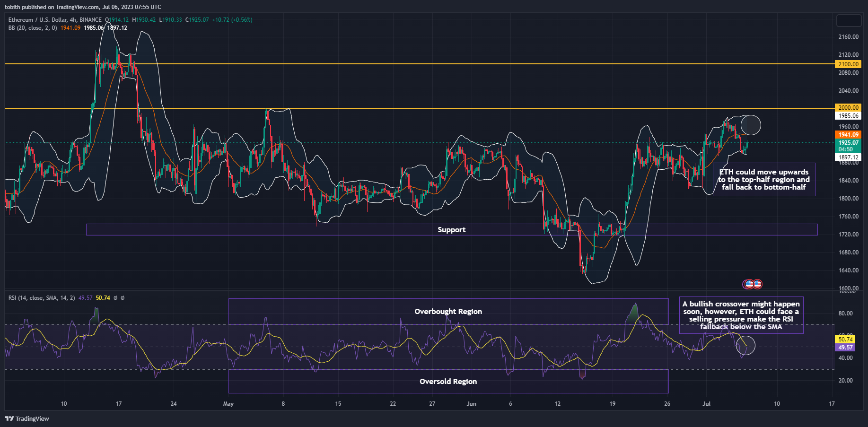The image size is (868, 427).
Task: Click the 1680.00 price axis tick
Action: 848,253
